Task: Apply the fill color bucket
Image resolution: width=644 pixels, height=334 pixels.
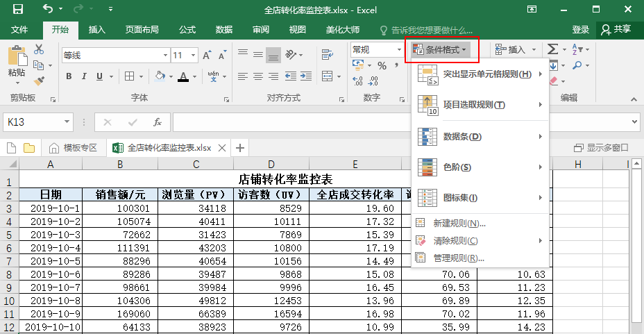Action: (x=160, y=76)
